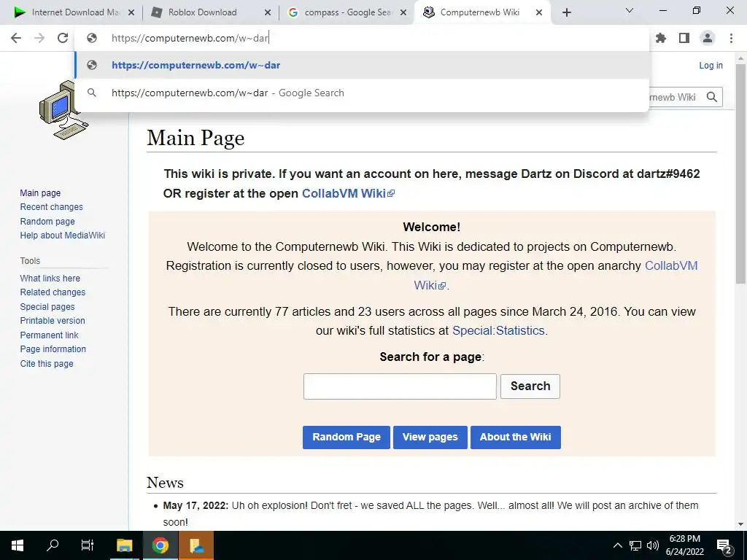The width and height of the screenshot is (747, 560).
Task: Open Main page sidebar link
Action: 41,192
